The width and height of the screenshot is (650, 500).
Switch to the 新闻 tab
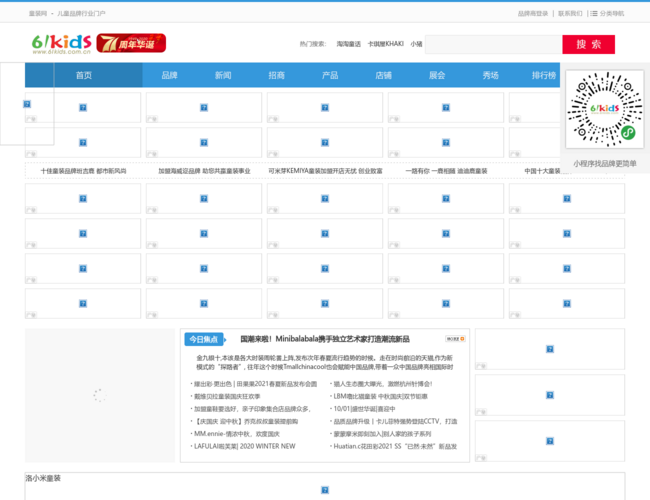tap(223, 75)
